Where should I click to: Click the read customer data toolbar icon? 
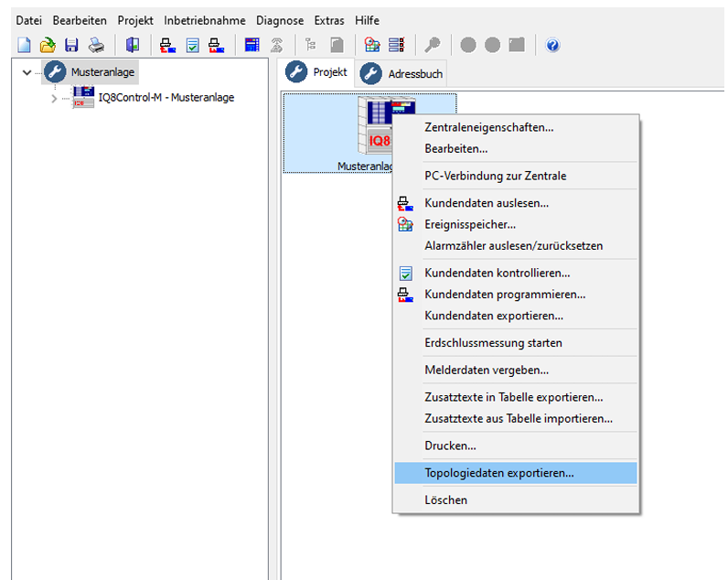point(167,45)
